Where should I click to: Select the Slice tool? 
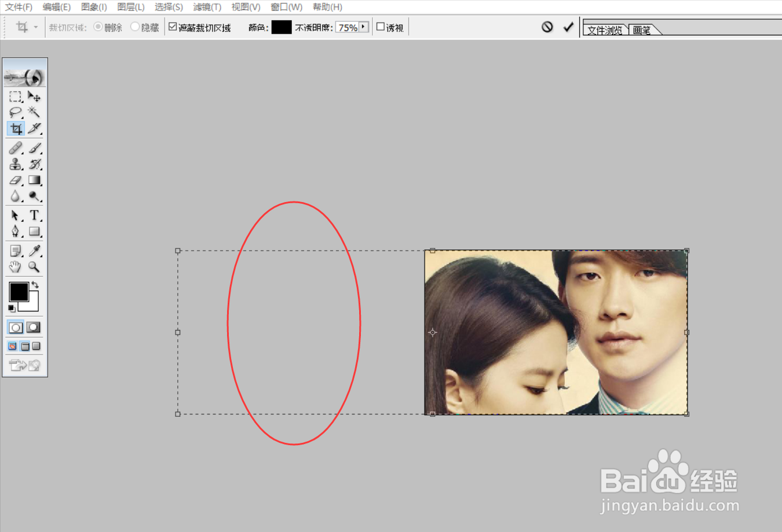pos(34,129)
